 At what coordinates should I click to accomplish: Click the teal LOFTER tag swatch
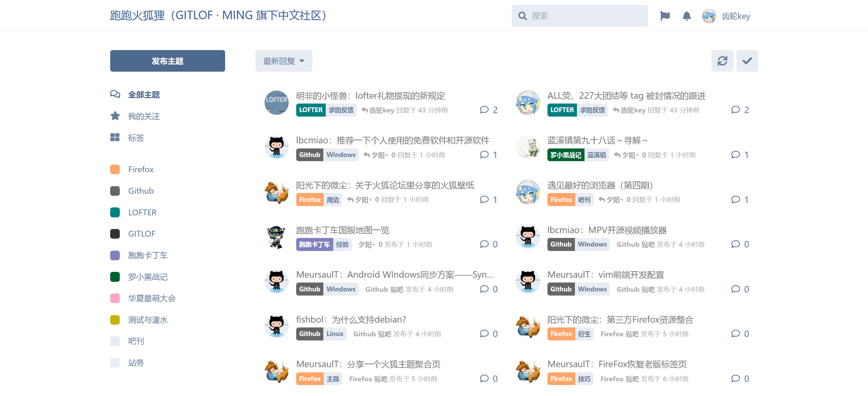tap(115, 212)
